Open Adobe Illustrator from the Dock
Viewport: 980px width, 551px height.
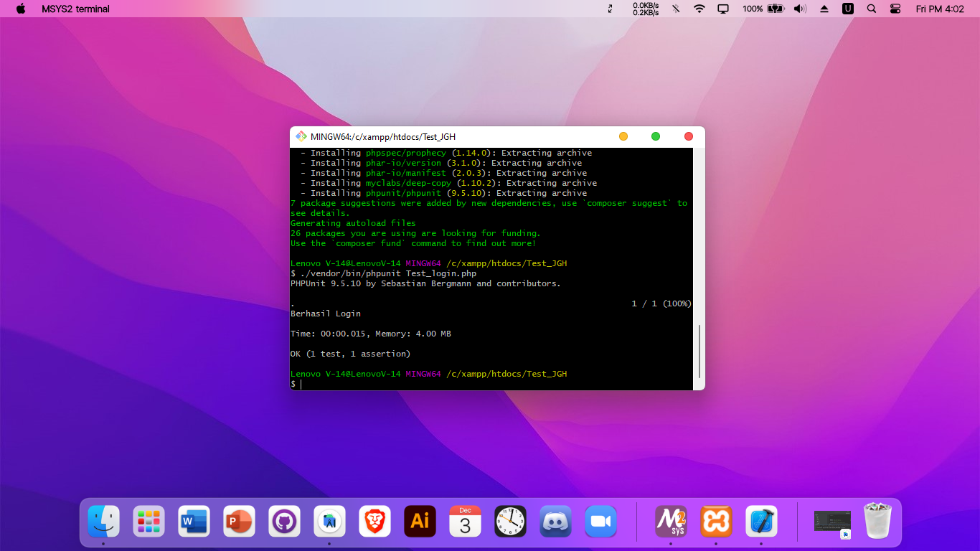coord(420,522)
